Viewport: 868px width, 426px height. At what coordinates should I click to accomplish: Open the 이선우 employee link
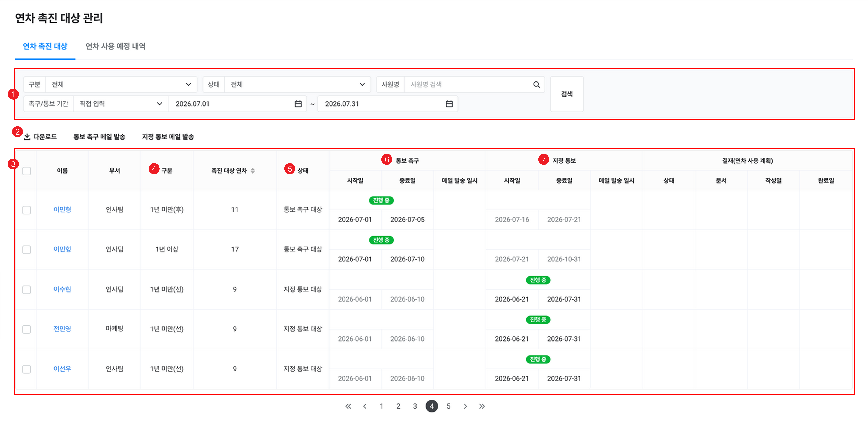tap(62, 369)
